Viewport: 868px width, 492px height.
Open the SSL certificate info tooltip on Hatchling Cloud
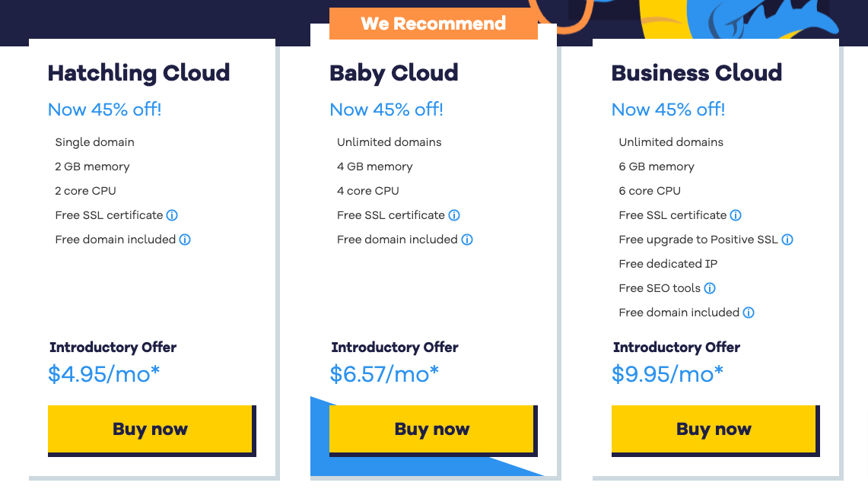click(x=173, y=215)
